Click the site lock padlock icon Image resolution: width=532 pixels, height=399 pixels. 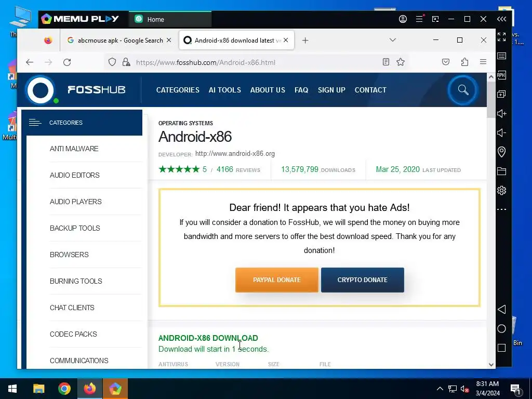(x=126, y=62)
